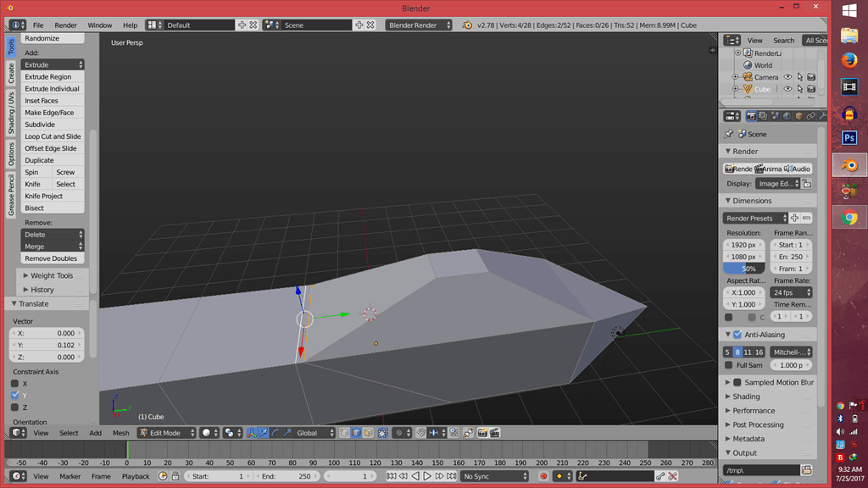Open the Edit Mode dropdown

(167, 433)
